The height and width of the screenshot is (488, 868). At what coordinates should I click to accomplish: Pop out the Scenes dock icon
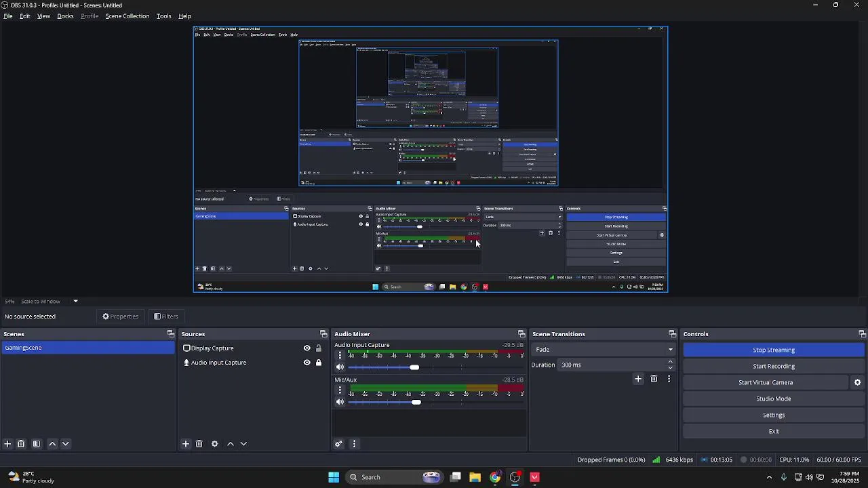(x=171, y=334)
